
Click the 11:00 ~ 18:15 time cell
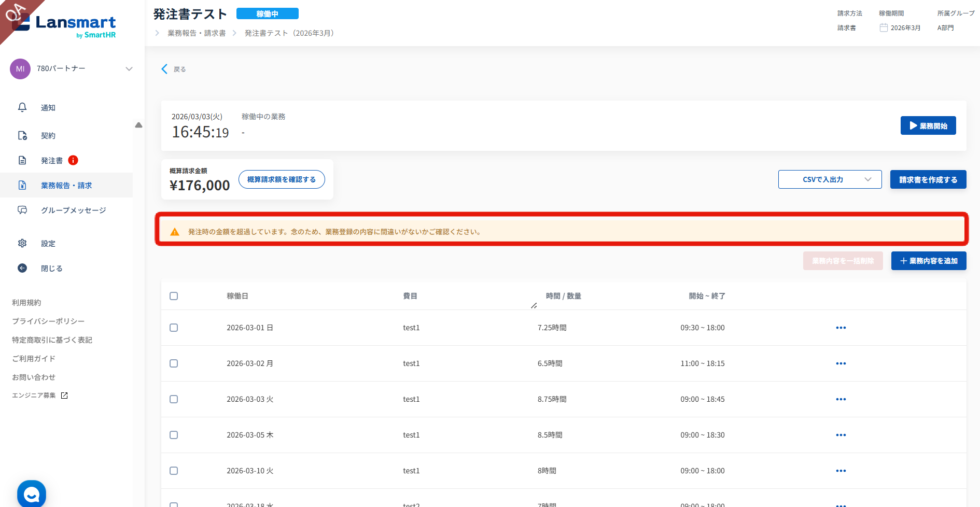(x=703, y=363)
